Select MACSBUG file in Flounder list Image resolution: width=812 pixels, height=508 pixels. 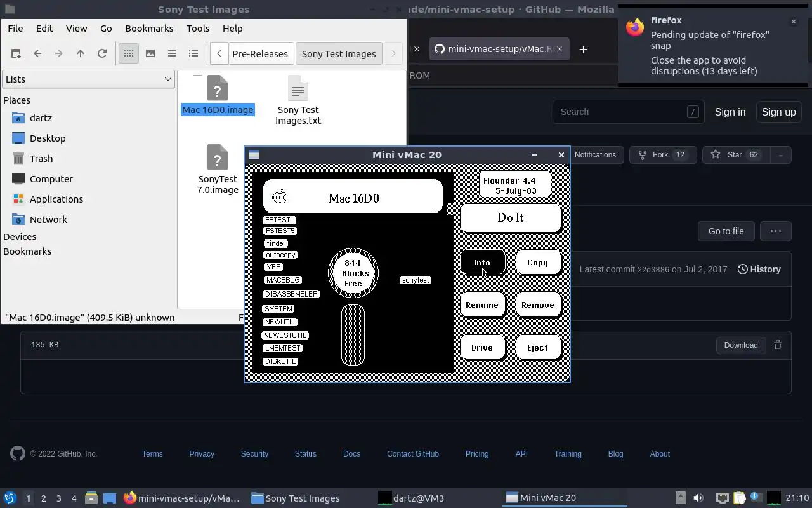click(283, 280)
